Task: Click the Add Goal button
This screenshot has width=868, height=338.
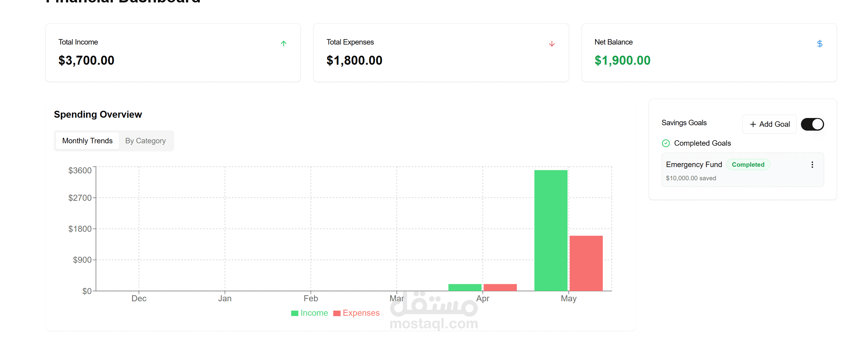Action: click(769, 124)
